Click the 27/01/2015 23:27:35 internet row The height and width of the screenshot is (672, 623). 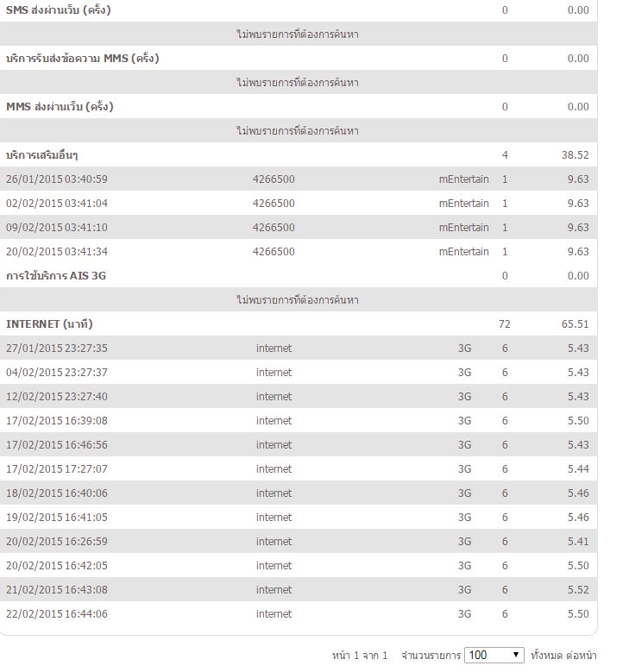[299, 348]
